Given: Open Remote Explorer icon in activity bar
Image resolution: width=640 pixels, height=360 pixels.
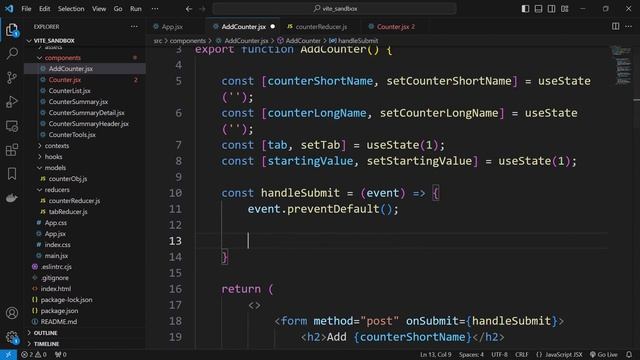Looking at the screenshot, I should coord(12,126).
